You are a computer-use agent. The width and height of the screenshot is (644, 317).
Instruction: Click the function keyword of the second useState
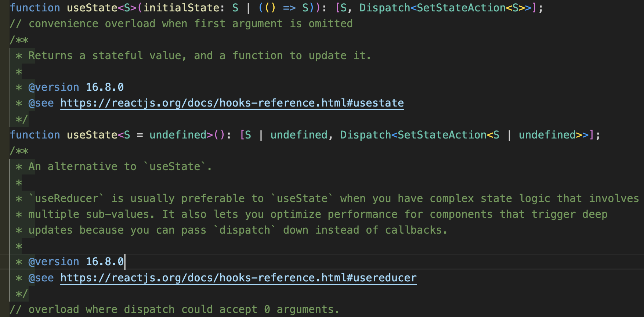click(35, 135)
